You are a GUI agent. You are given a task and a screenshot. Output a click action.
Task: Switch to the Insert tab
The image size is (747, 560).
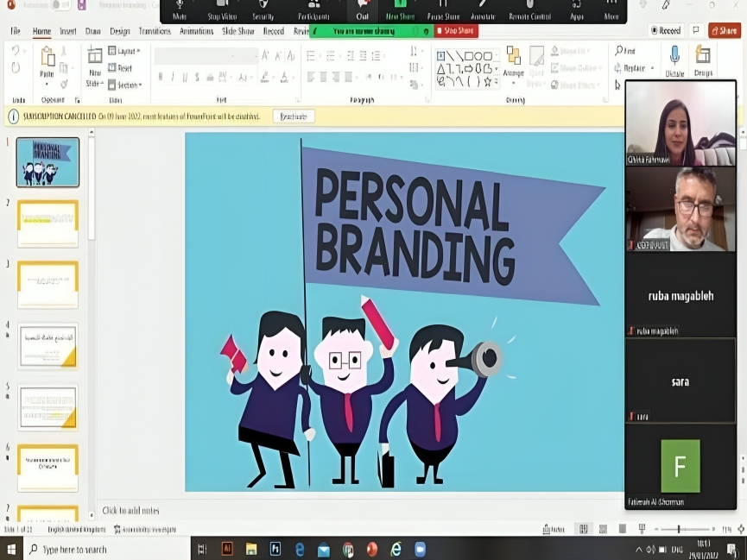pos(67,31)
